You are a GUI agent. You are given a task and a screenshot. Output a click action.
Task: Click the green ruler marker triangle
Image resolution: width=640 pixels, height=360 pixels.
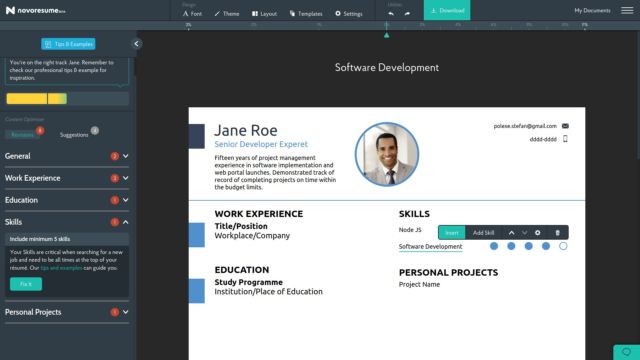(387, 36)
